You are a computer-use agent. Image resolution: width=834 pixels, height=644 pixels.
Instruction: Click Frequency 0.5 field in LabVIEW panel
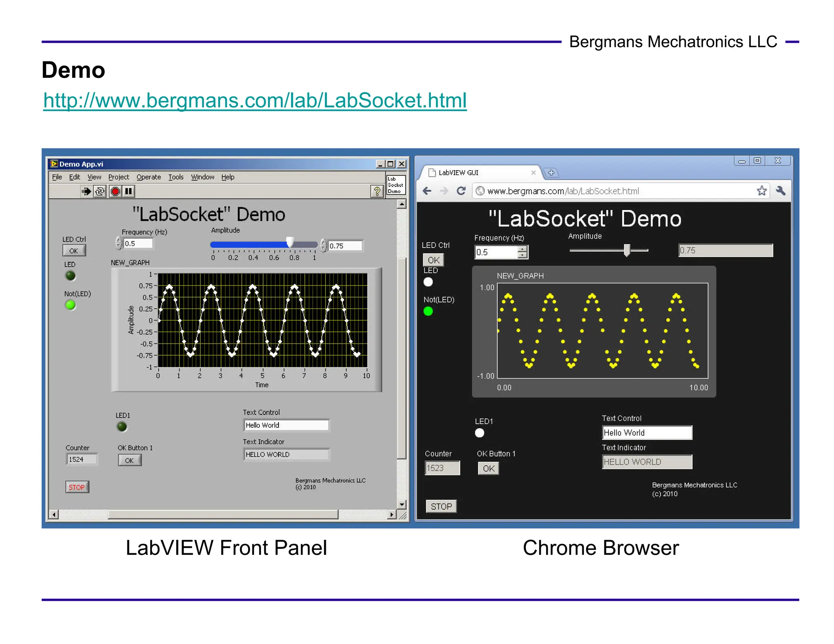(x=138, y=243)
